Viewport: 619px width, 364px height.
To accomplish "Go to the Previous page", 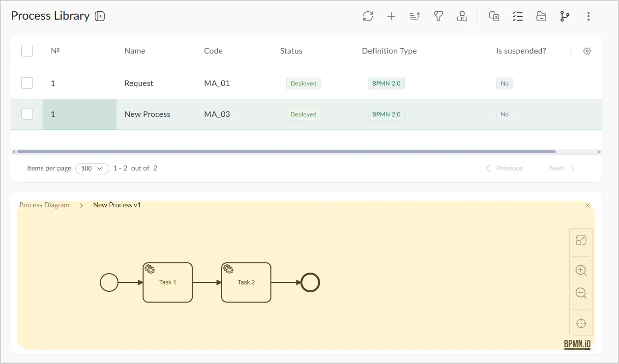I will click(504, 168).
